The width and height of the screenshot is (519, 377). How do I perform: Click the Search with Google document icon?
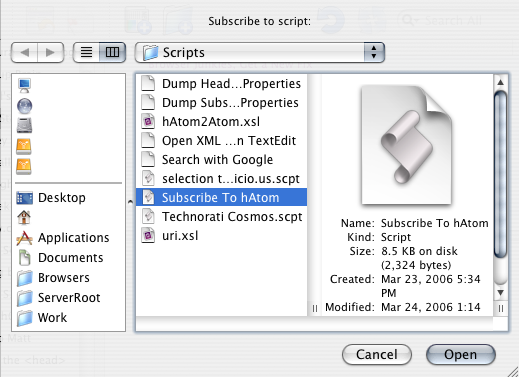(148, 159)
